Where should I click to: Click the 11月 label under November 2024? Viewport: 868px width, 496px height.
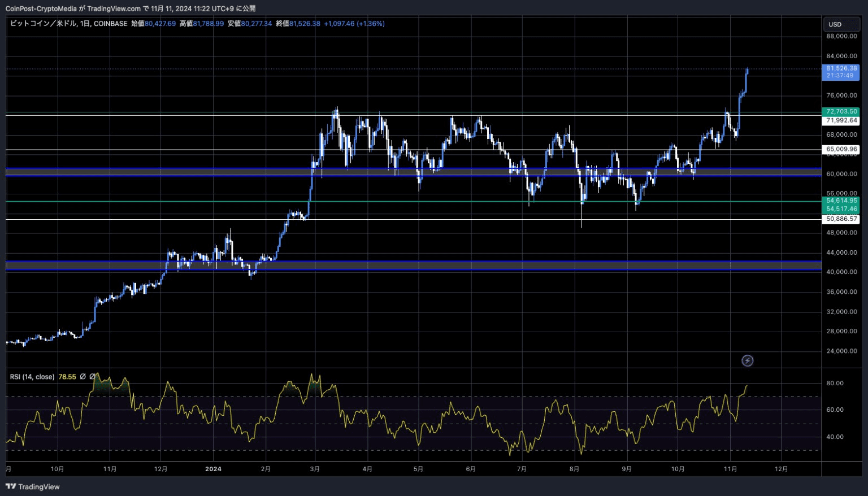coord(730,469)
